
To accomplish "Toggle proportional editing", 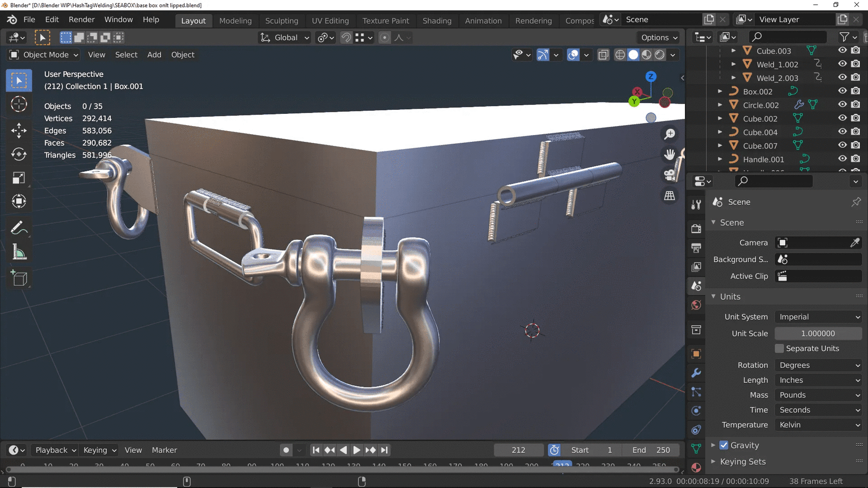I will (385, 38).
